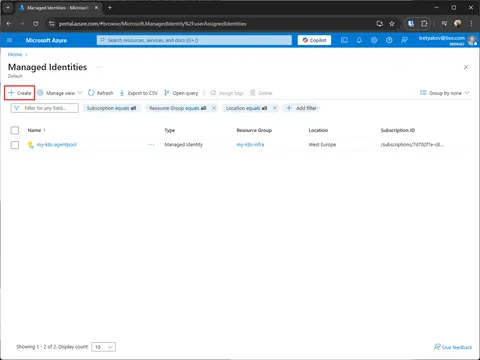Sort by Type column header
The height and width of the screenshot is (360, 480).
[x=170, y=130]
